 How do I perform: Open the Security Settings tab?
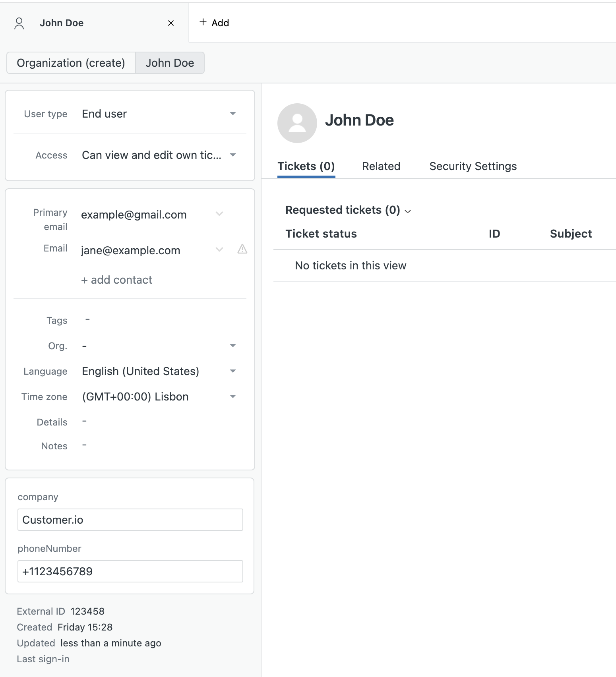pyautogui.click(x=473, y=166)
